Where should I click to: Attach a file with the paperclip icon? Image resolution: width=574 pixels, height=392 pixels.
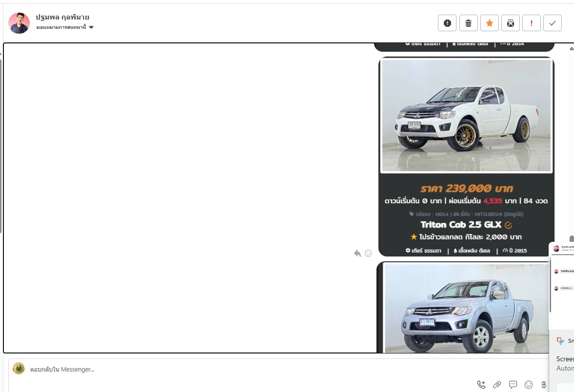point(497,384)
